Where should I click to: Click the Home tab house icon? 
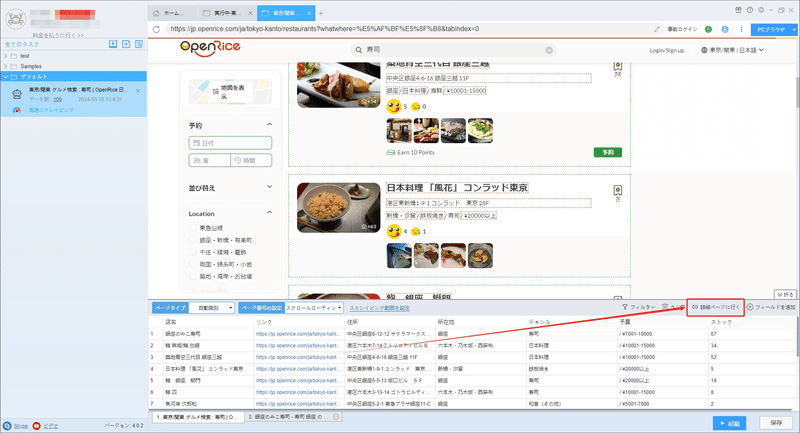(156, 13)
